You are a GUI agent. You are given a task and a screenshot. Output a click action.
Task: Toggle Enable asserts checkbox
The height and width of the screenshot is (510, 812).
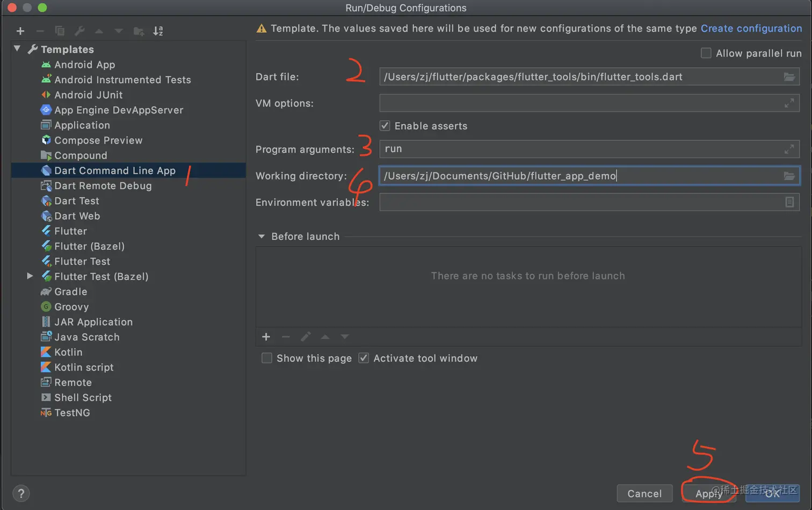(385, 126)
